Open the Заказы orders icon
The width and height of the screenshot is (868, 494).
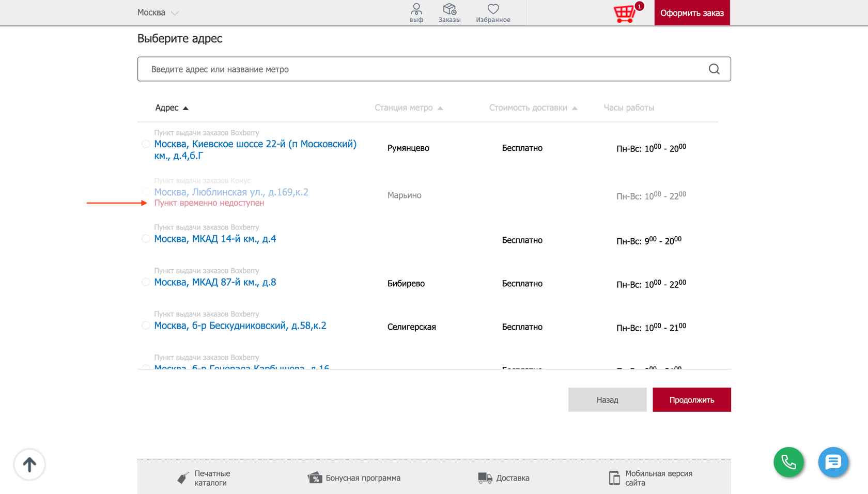pos(450,9)
